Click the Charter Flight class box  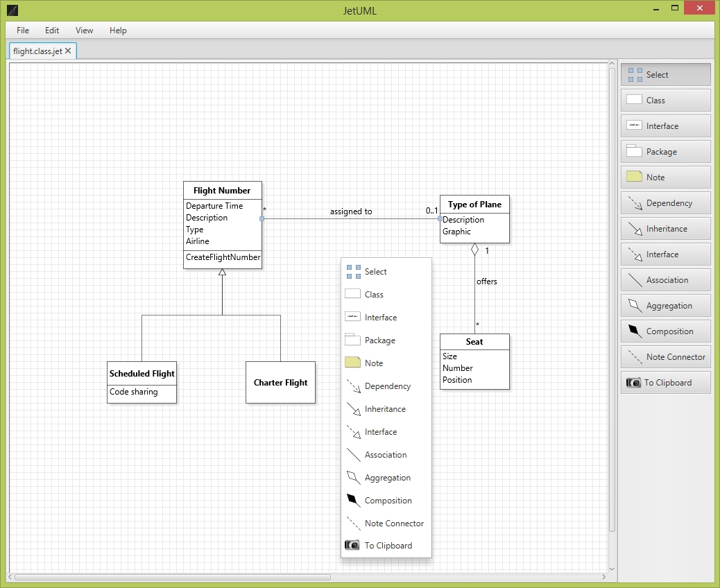tap(280, 383)
